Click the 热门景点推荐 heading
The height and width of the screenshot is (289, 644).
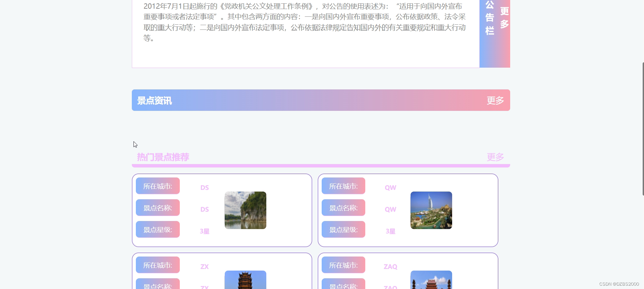pyautogui.click(x=163, y=157)
